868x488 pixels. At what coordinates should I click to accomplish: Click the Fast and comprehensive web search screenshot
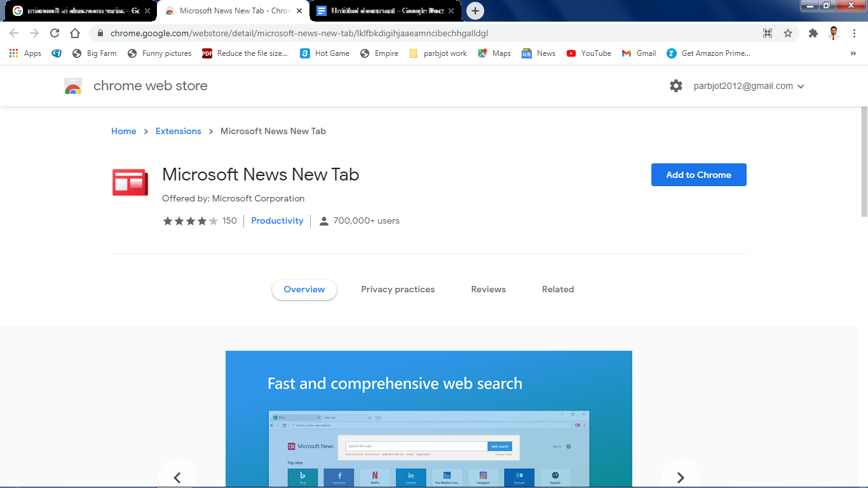pyautogui.click(x=429, y=419)
